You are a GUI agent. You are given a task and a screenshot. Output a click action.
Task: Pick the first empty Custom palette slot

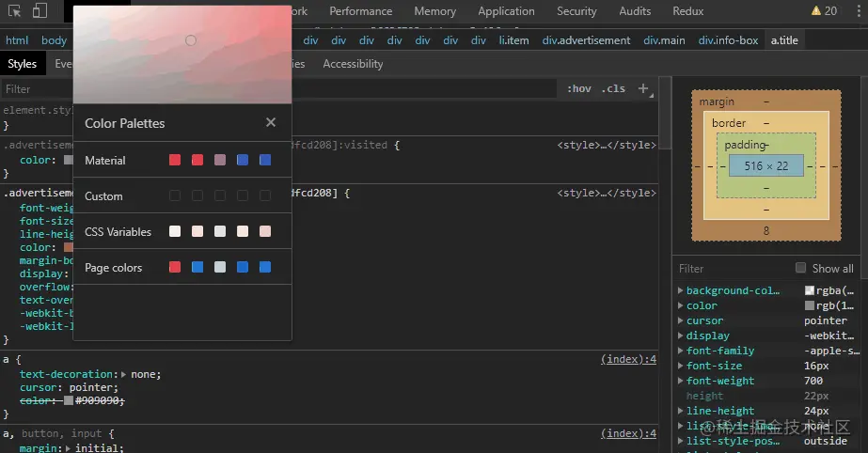click(x=175, y=195)
